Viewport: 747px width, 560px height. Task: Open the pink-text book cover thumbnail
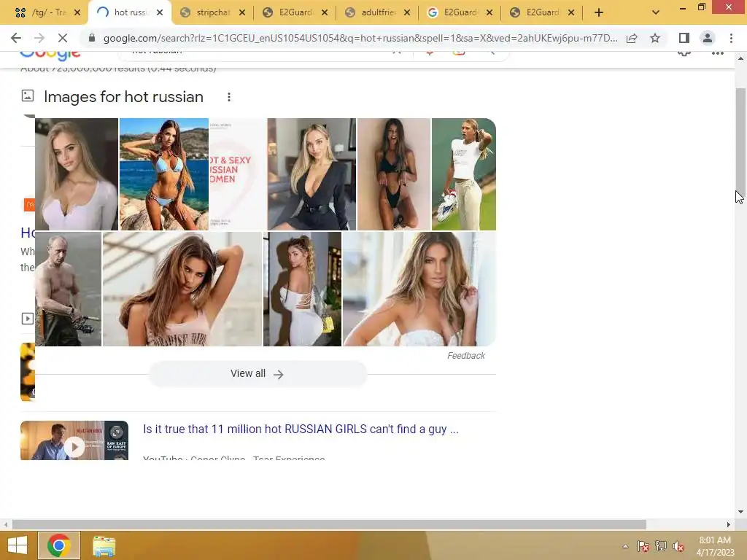coord(238,174)
